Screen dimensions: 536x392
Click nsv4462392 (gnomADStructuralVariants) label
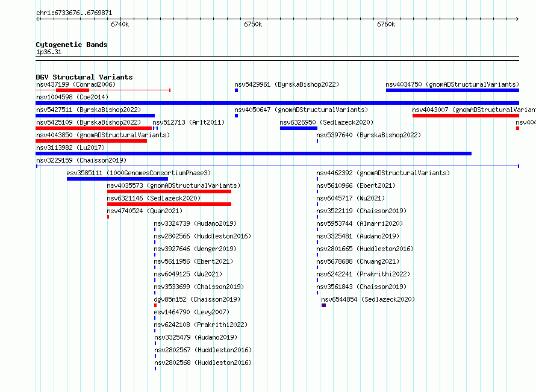tap(383, 173)
